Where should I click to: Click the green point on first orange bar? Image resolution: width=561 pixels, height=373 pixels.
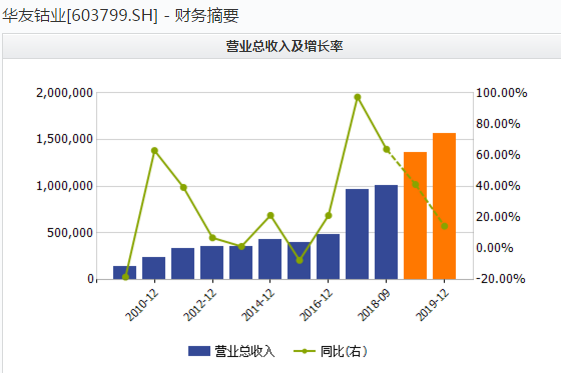(415, 185)
